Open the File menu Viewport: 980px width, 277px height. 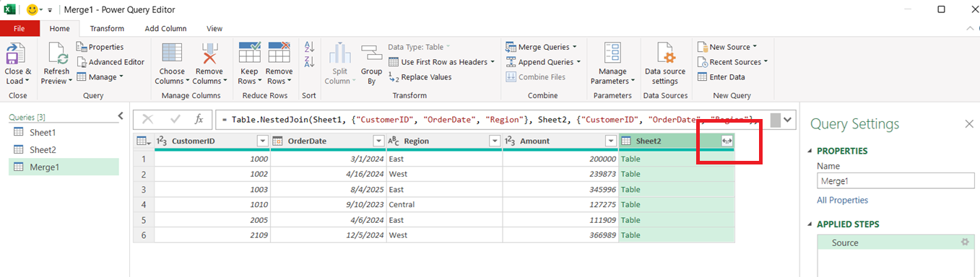pos(20,28)
